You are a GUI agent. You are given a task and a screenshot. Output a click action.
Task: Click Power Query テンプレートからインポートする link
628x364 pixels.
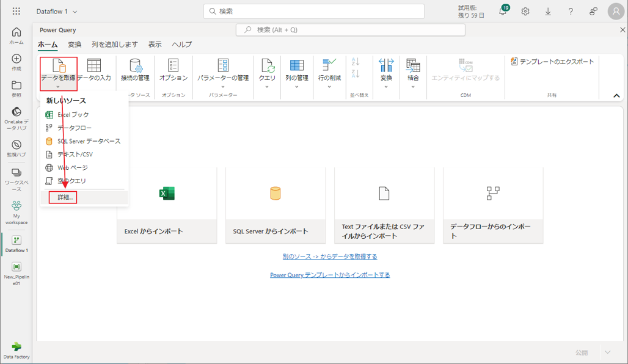click(x=330, y=275)
